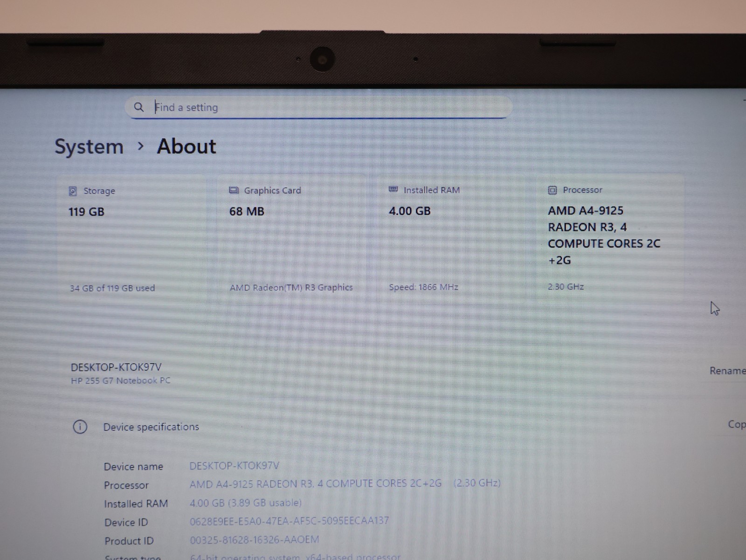Rename this PC button
Image resolution: width=746 pixels, height=560 pixels.
click(727, 371)
